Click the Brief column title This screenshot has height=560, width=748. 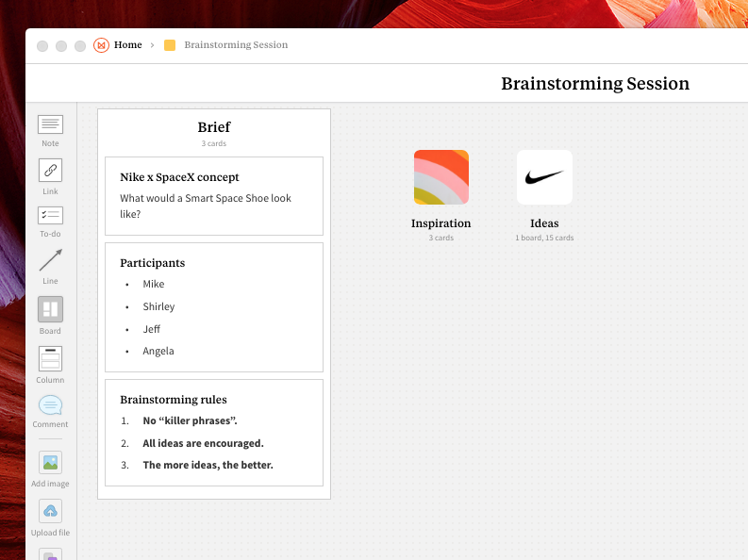tap(214, 127)
